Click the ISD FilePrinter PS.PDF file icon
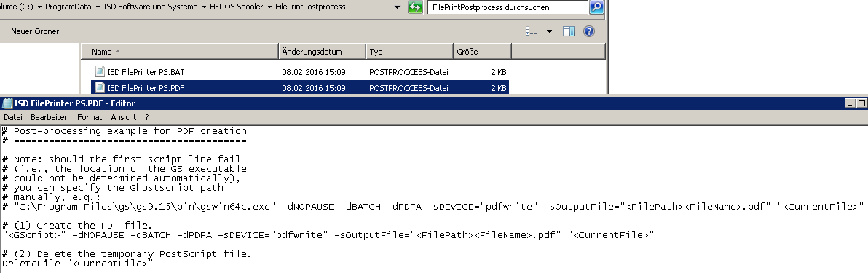Viewport: 868px width, 273px height. point(100,87)
